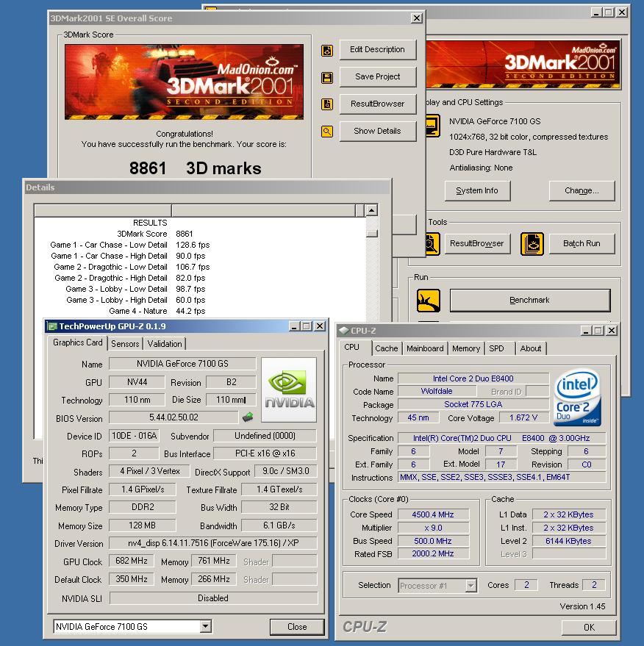
Task: Close the 3DMark2001 SE Overall Score window
Action: (x=417, y=18)
